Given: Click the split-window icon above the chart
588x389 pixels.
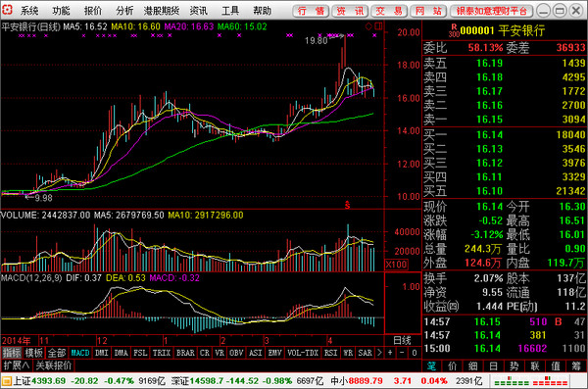Looking at the screenshot, I should (x=378, y=26).
